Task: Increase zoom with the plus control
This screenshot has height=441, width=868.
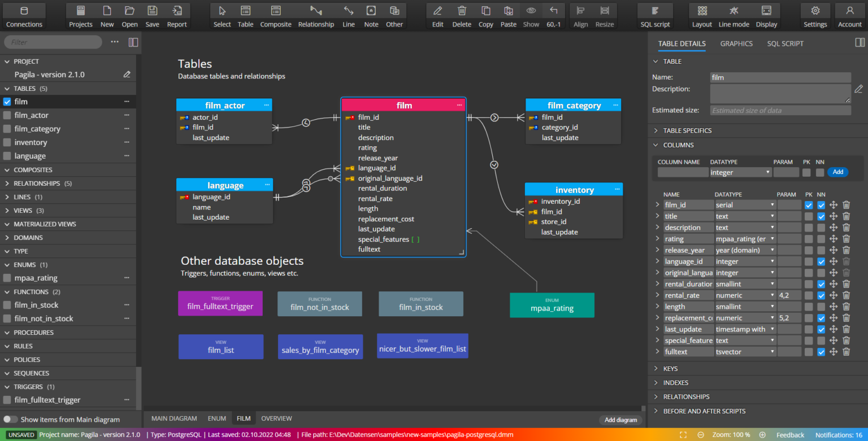Action: tap(762, 435)
